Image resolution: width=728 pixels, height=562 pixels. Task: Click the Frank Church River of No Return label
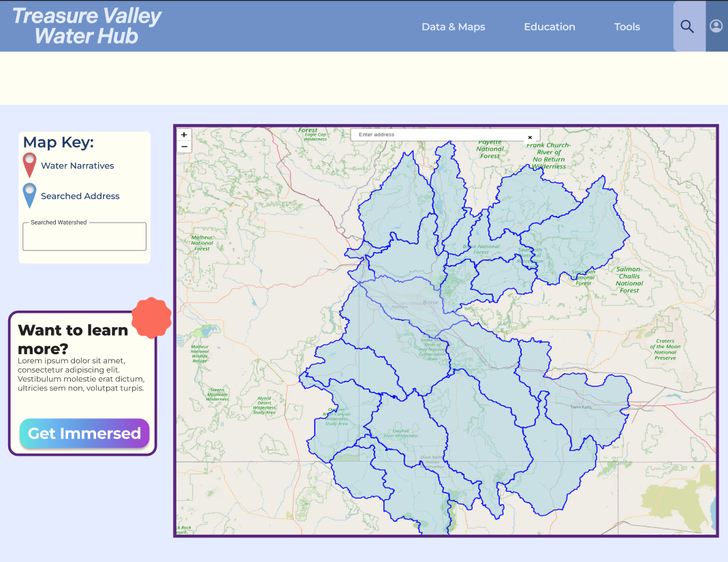[x=548, y=155]
